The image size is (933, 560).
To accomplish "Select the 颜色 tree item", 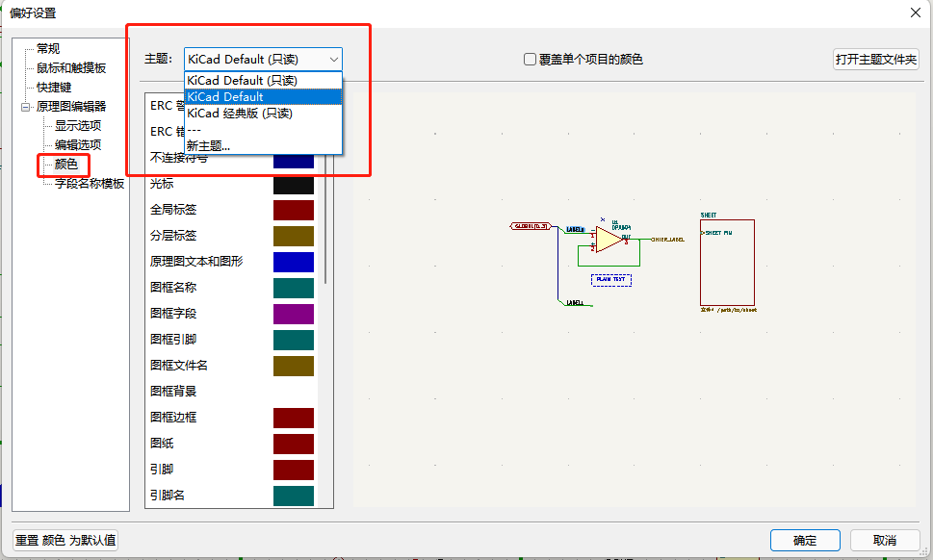I will point(66,165).
